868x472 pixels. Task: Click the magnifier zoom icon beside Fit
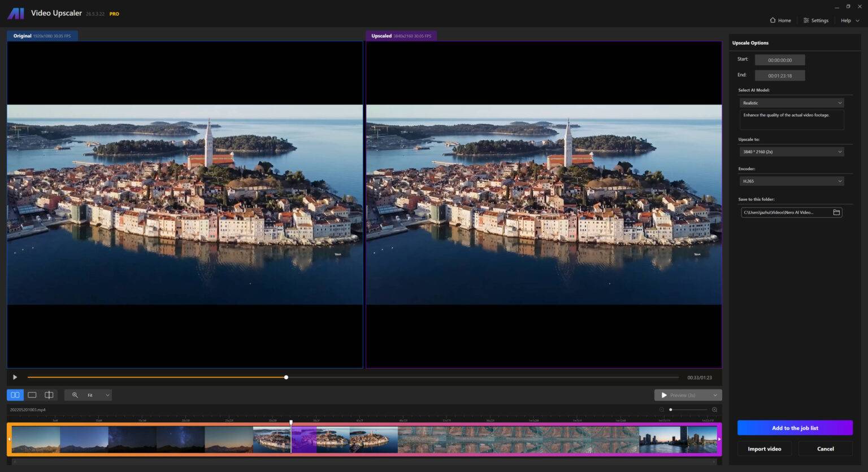coord(75,395)
